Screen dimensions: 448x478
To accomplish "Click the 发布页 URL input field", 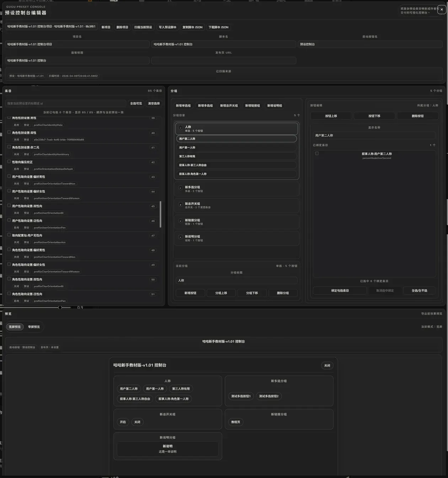I will (224, 61).
